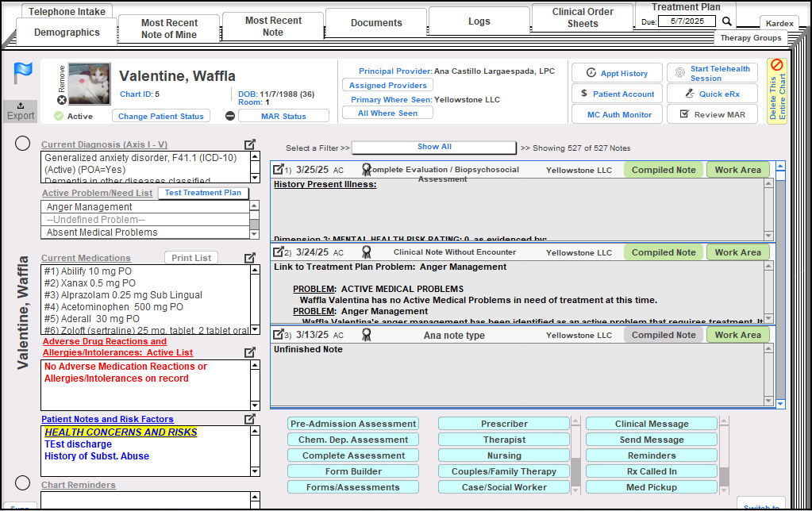Open the Show All filter dropdown

434,147
